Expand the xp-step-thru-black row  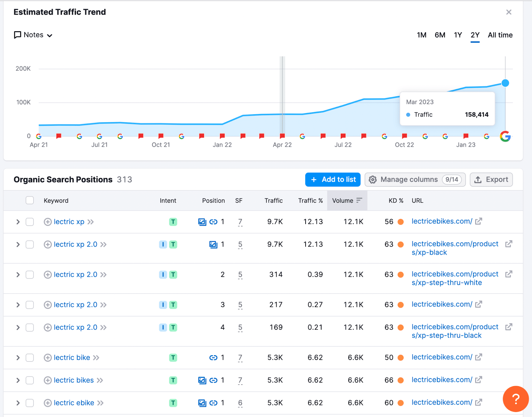click(18, 328)
